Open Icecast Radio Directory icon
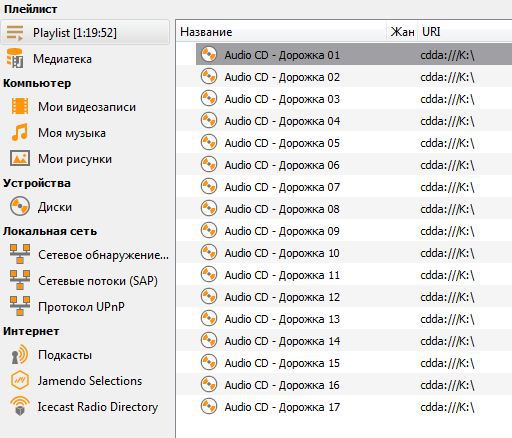 point(20,406)
